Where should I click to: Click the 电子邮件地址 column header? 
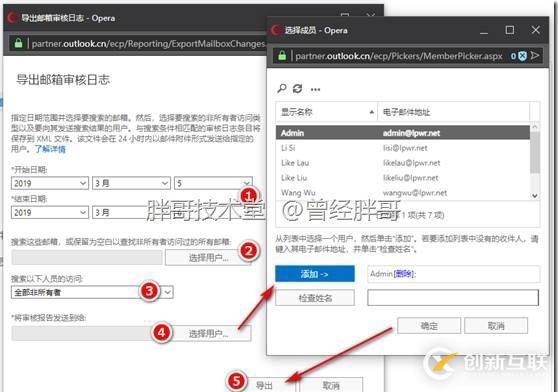tap(453, 112)
